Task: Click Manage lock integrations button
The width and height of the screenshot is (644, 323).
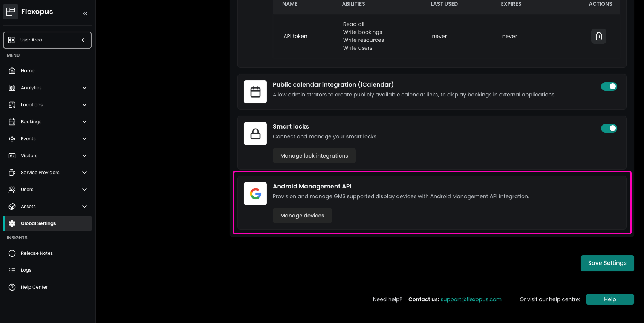Action: [x=314, y=156]
